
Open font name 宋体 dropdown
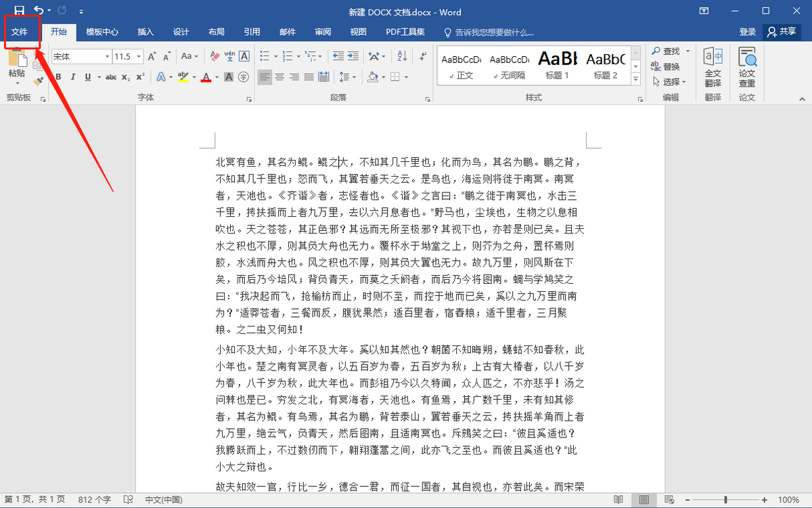(107, 57)
